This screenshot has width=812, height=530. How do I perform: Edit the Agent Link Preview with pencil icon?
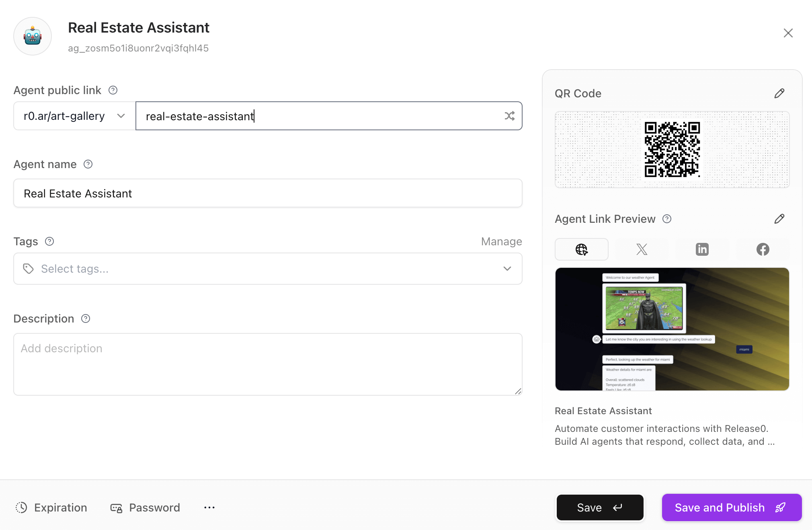(779, 219)
